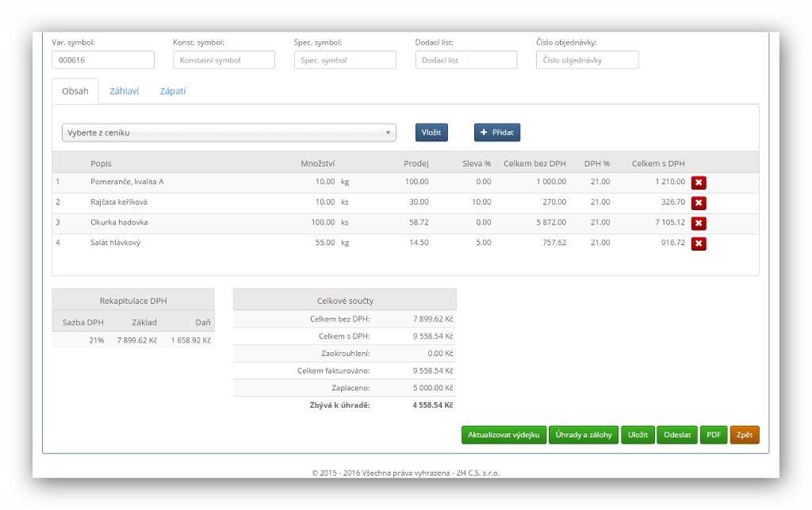Viewport: 812px width, 510px height.
Task: Remove the Salát hlávkový row
Action: click(x=699, y=243)
